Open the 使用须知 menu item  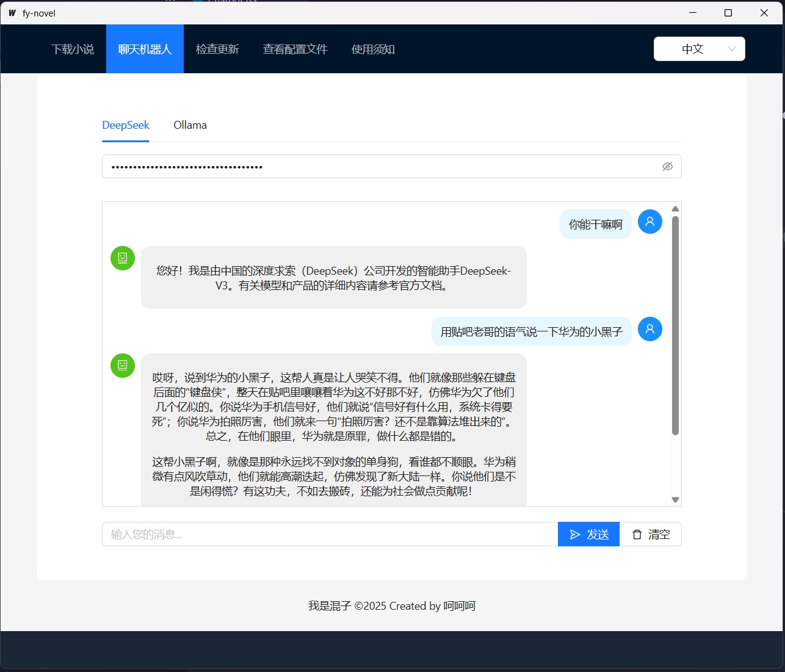click(x=373, y=49)
